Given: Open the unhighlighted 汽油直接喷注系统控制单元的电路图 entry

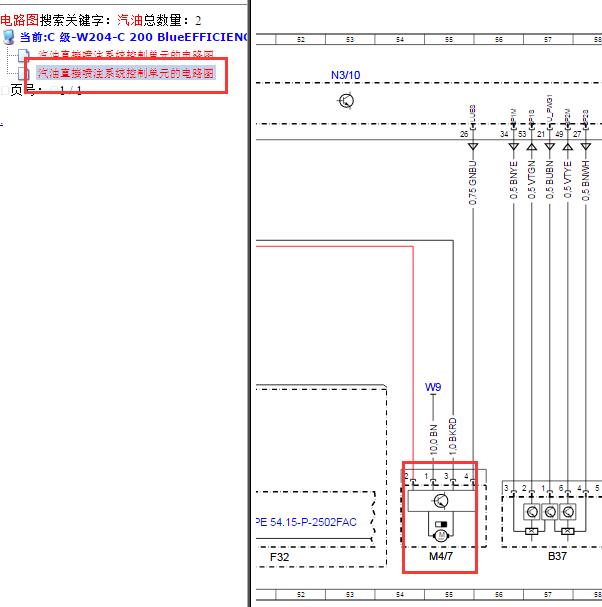Looking at the screenshot, I should point(125,54).
